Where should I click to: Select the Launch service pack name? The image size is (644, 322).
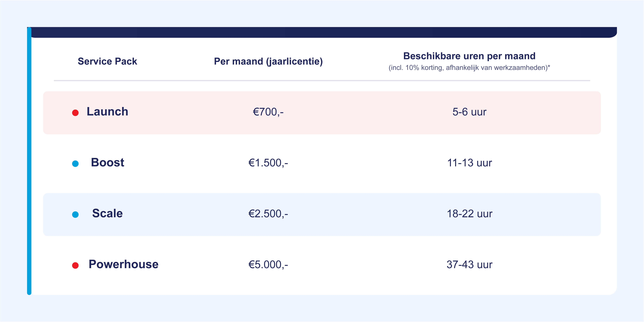pos(107,111)
